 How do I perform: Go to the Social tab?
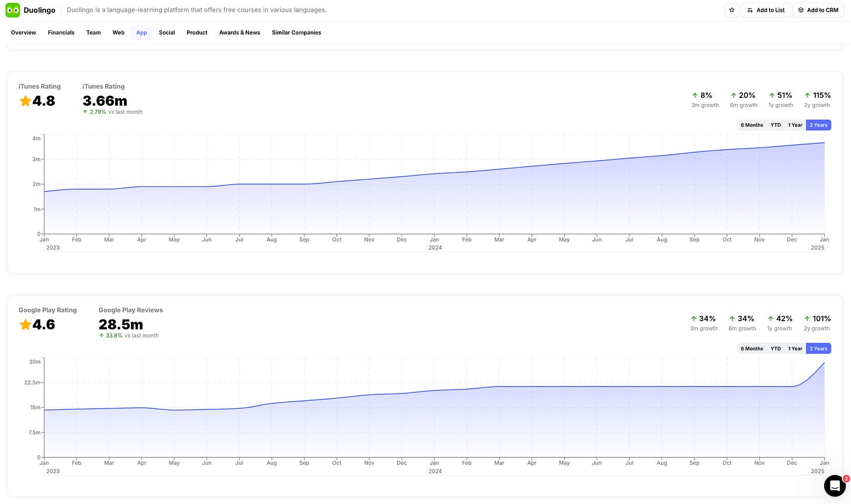click(x=167, y=33)
